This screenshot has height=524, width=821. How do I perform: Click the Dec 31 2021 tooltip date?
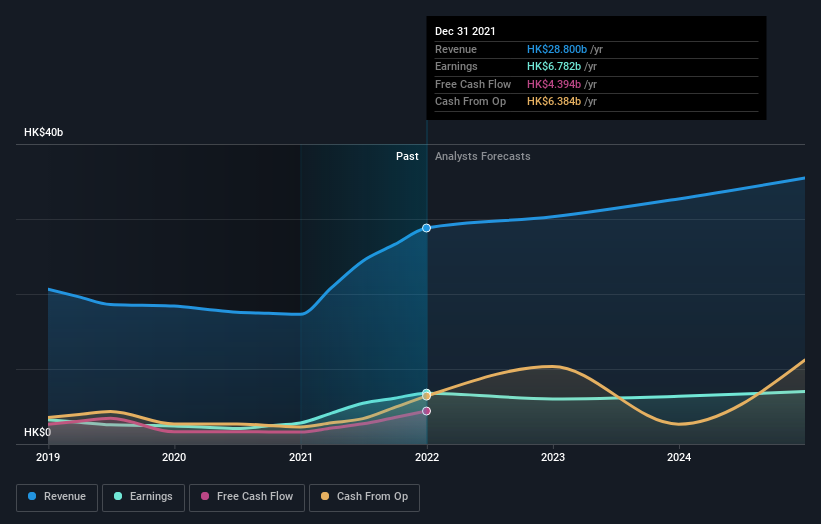tap(465, 31)
